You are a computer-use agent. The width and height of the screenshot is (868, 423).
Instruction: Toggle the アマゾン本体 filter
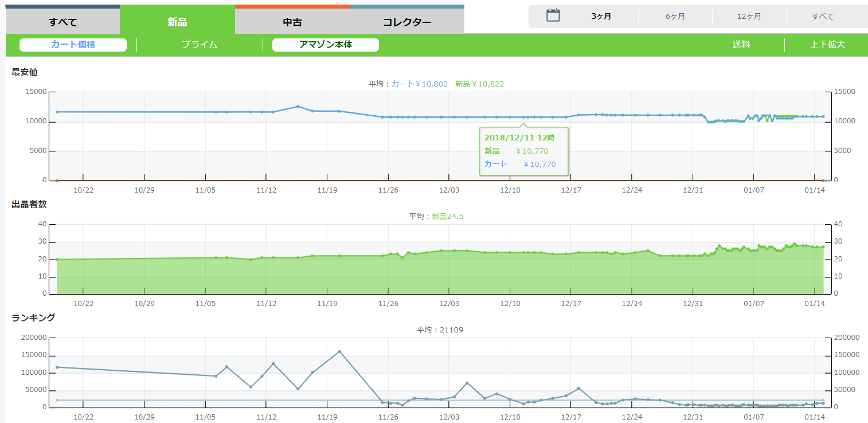[325, 45]
